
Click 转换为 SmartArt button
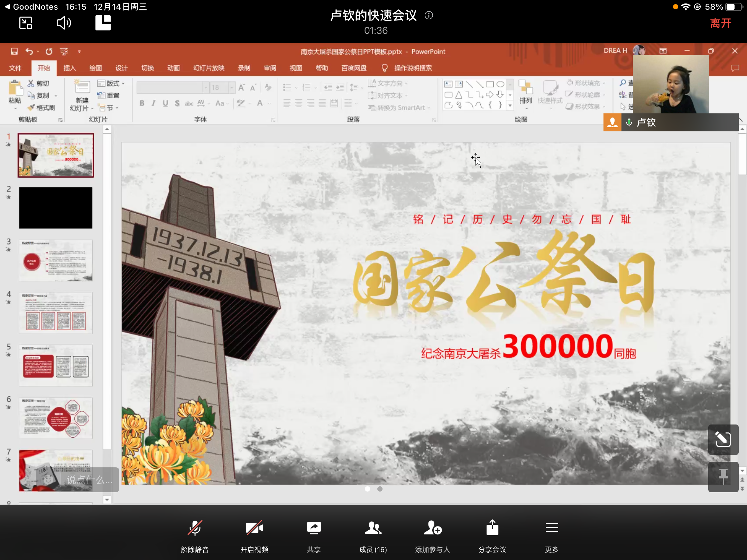(x=399, y=108)
